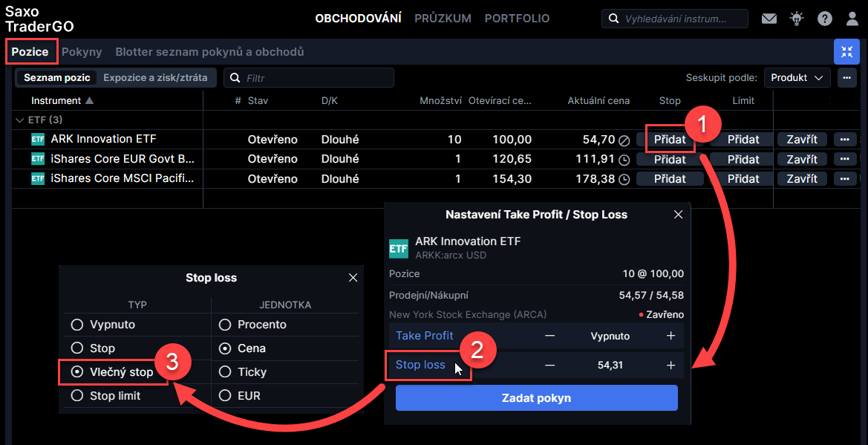Add a stop to iShares Core EUR Govt position

tap(670, 159)
